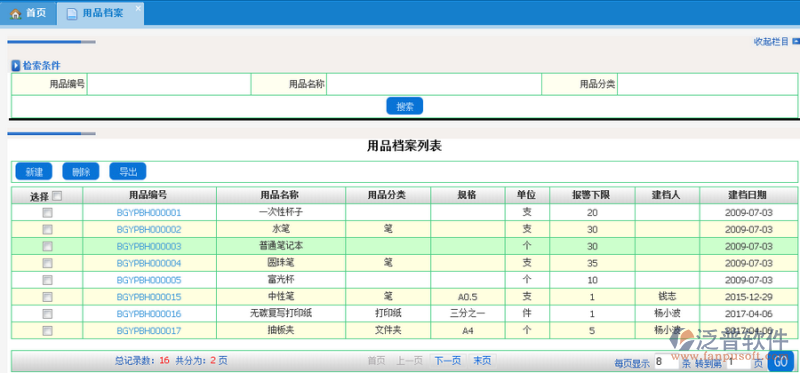Go to the next page via 下一页
800x373 pixels.
point(447,361)
